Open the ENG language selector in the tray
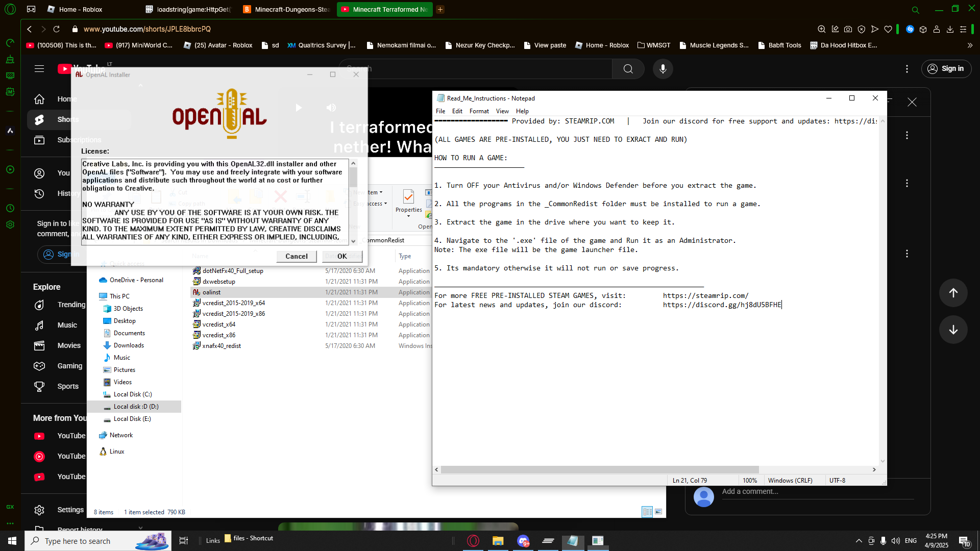Screen dimensions: 980x551 pyautogui.click(x=911, y=541)
